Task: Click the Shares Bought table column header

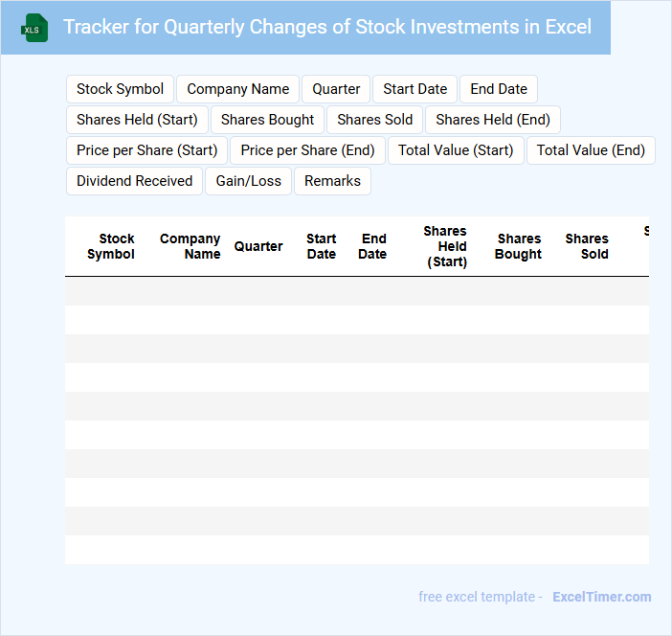Action: [x=518, y=246]
